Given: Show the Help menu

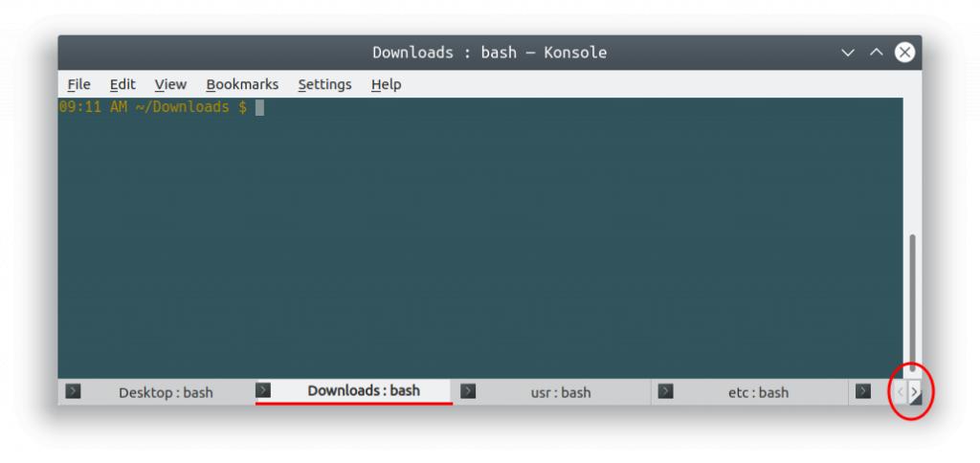Looking at the screenshot, I should point(386,84).
